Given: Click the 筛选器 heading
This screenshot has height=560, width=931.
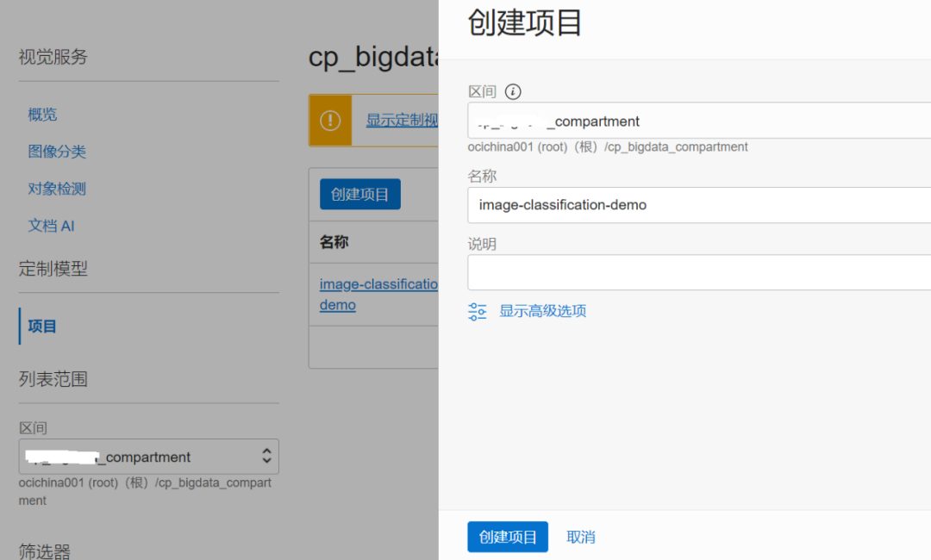Looking at the screenshot, I should click(x=45, y=551).
